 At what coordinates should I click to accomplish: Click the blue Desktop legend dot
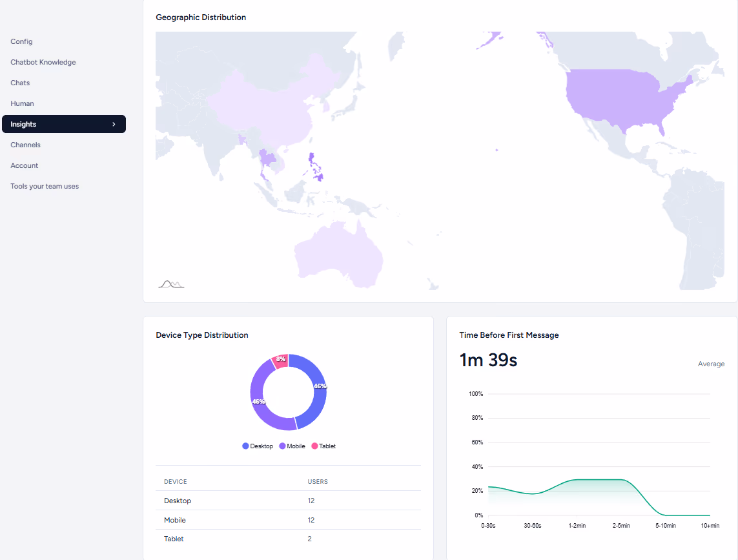point(245,446)
